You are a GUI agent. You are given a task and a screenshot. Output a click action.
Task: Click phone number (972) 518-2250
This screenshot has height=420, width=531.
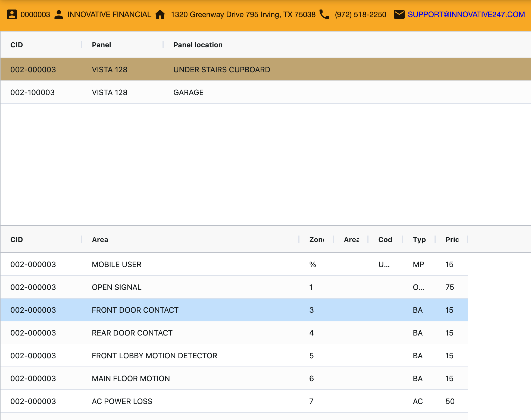click(360, 14)
